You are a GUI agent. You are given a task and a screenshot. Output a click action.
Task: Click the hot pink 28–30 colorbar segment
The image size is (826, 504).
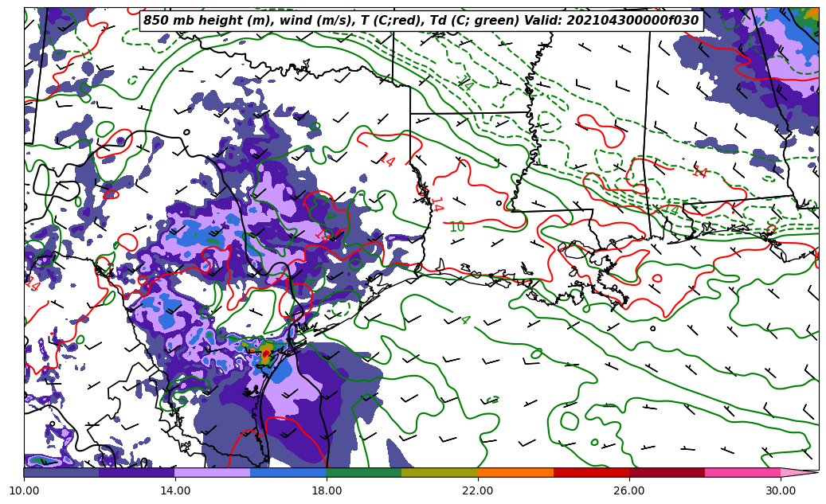[742, 472]
